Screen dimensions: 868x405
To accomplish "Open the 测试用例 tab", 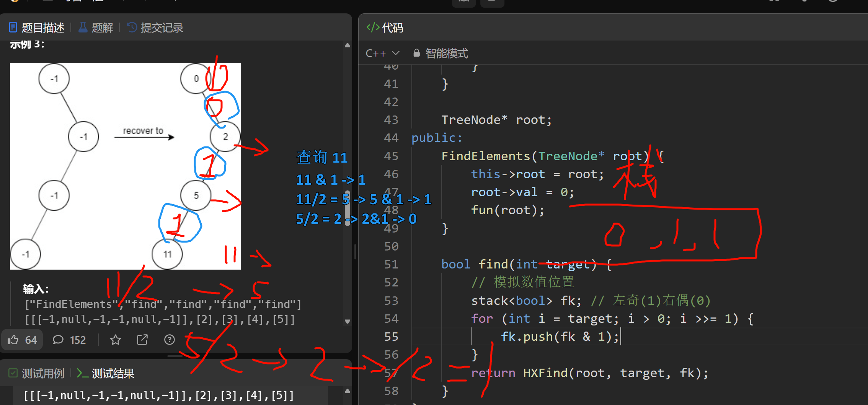I will click(x=37, y=373).
